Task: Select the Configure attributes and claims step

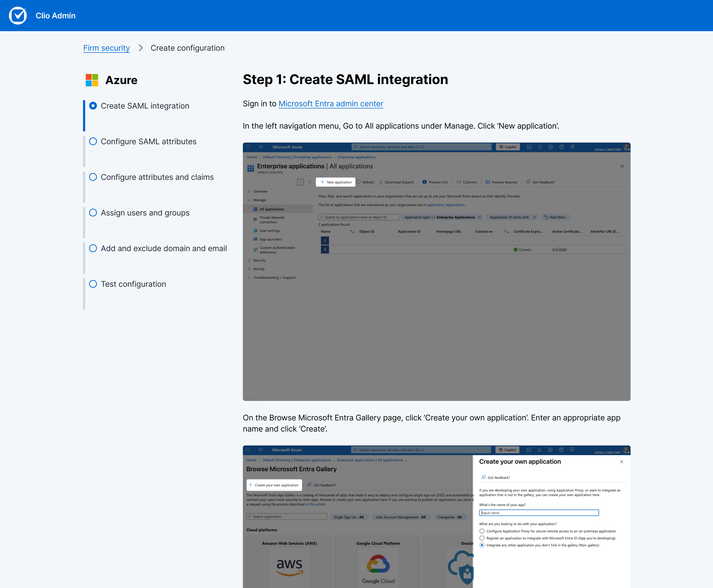Action: coord(157,177)
